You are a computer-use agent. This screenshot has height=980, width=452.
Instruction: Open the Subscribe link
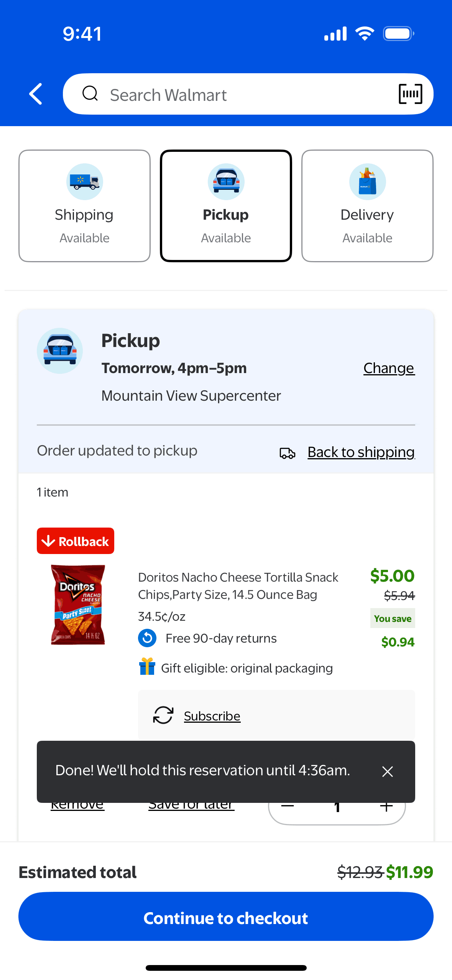212,716
